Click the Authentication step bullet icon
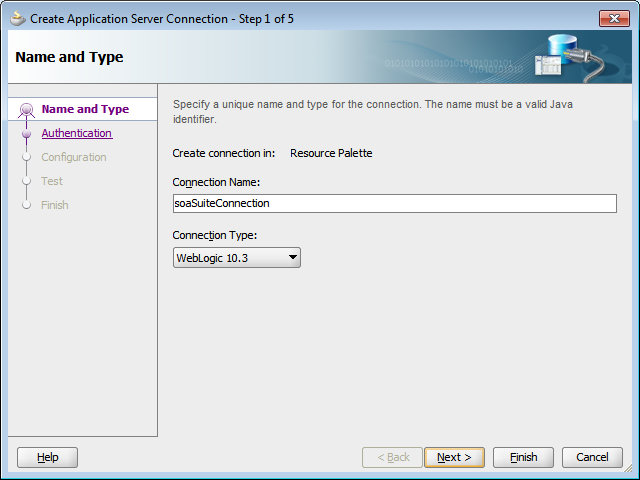The width and height of the screenshot is (640, 480). click(x=27, y=133)
